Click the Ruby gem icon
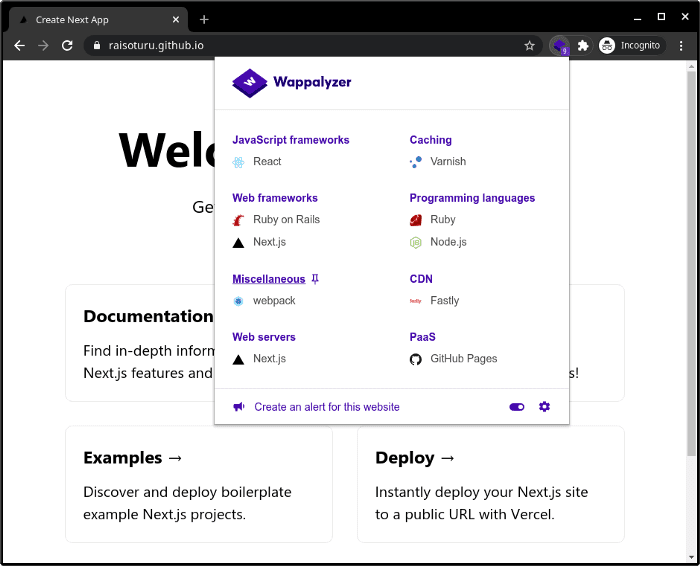The height and width of the screenshot is (566, 700). pyautogui.click(x=416, y=220)
